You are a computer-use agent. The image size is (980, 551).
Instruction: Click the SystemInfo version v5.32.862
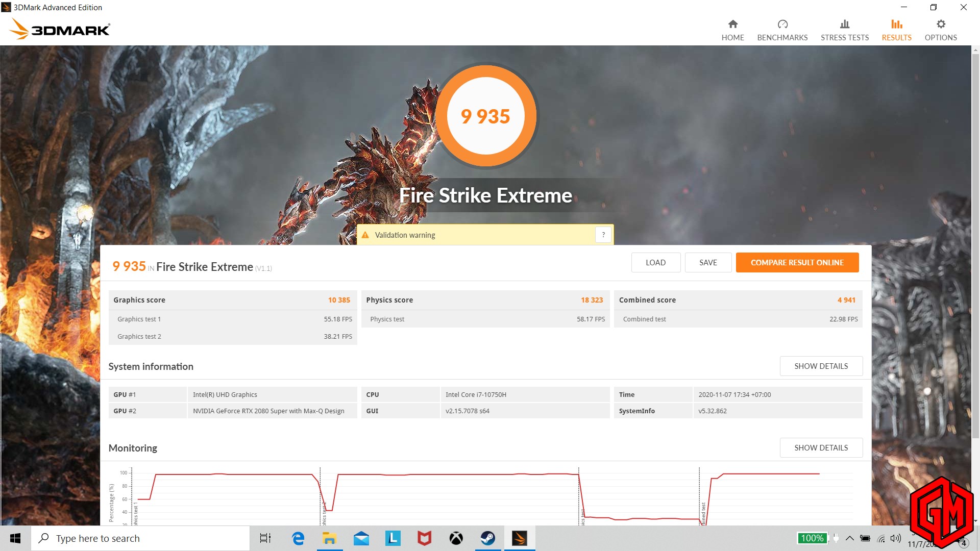click(712, 411)
